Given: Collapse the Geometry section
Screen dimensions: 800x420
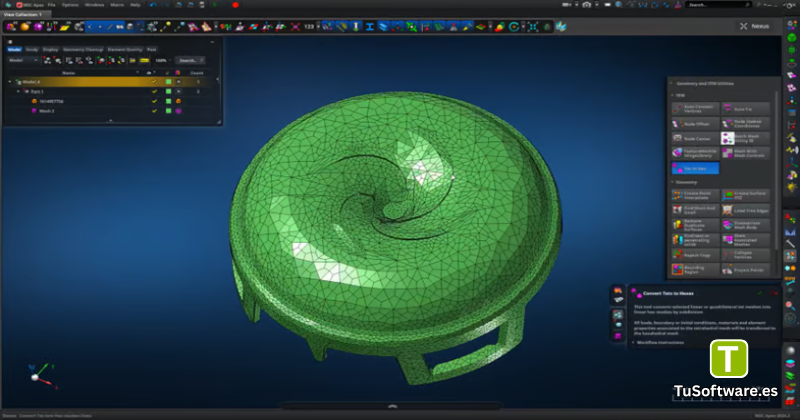Looking at the screenshot, I should click(x=672, y=182).
